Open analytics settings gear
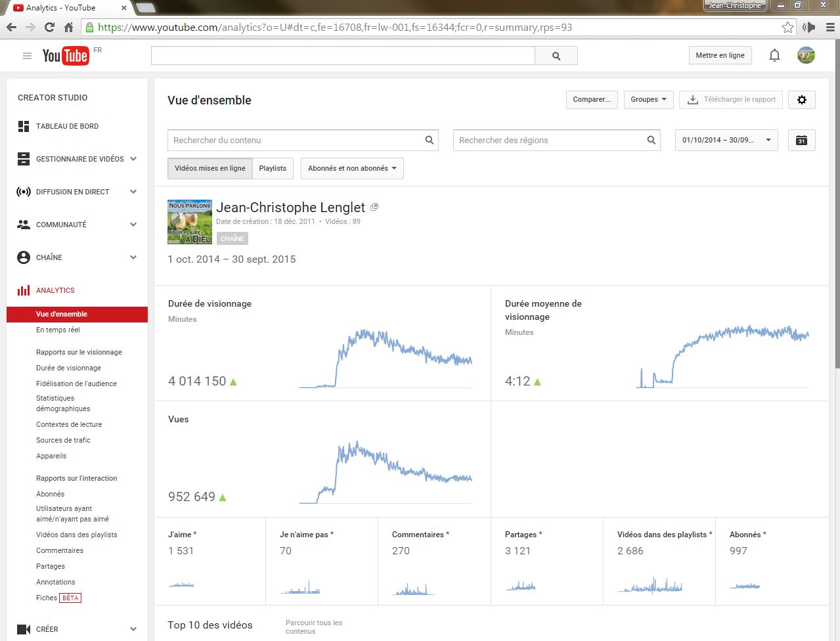Image resolution: width=840 pixels, height=641 pixels. click(x=801, y=100)
